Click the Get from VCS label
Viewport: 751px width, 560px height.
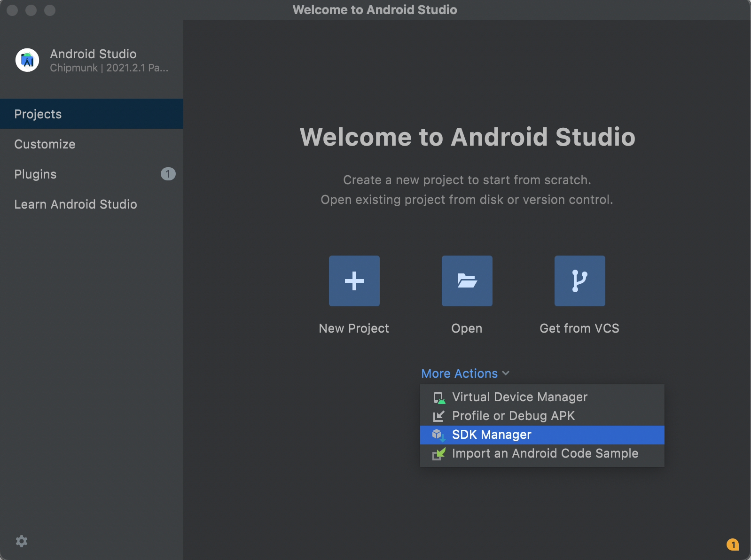579,328
